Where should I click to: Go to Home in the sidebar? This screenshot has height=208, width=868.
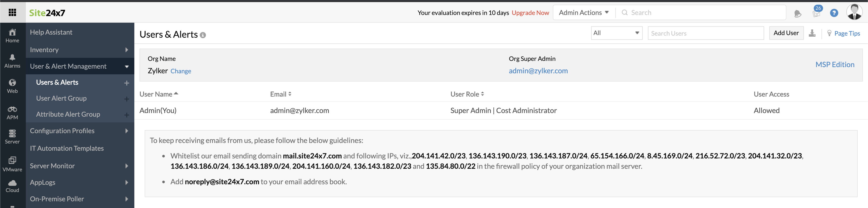tap(12, 35)
